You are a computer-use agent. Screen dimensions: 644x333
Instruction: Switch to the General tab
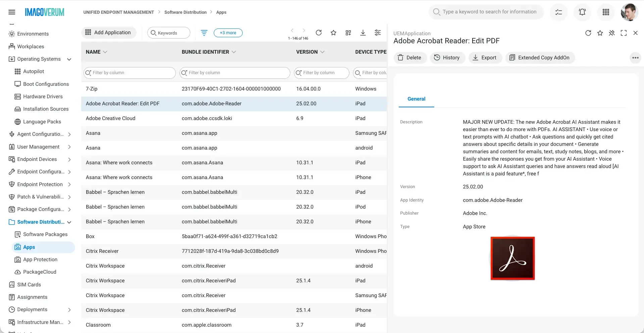point(416,99)
